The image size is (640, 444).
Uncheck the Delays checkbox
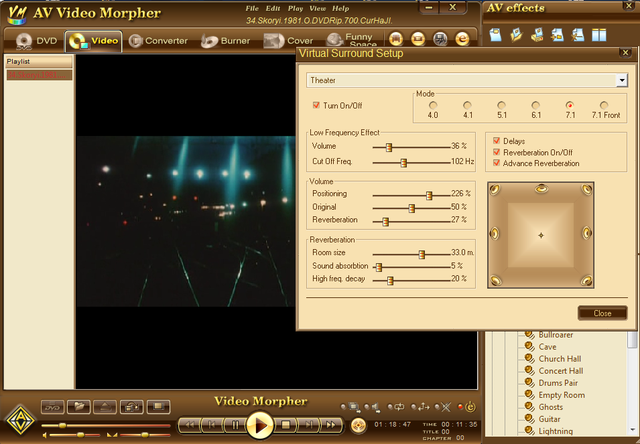(496, 141)
